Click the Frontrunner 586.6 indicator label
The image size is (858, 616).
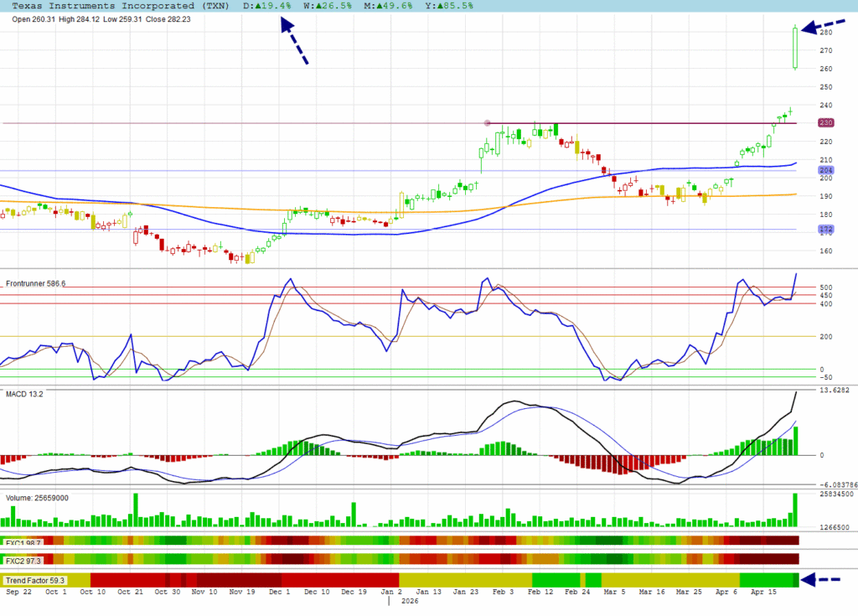coord(35,284)
